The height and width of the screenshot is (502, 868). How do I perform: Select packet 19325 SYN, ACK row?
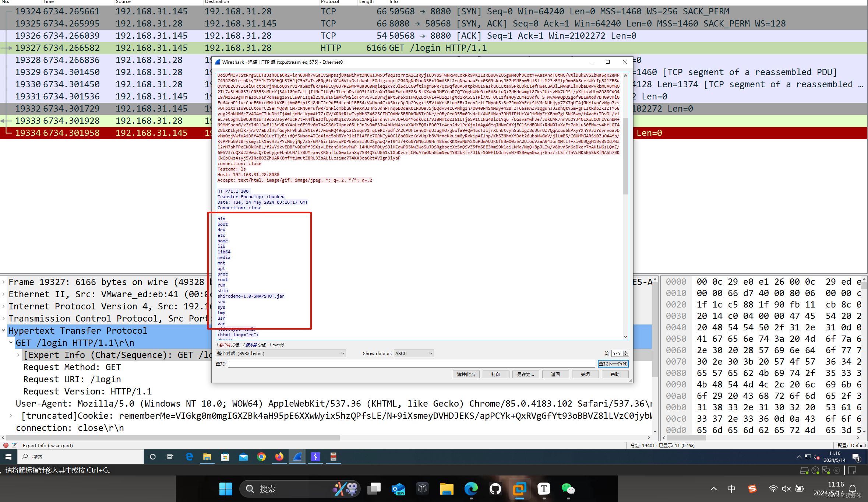pos(434,24)
